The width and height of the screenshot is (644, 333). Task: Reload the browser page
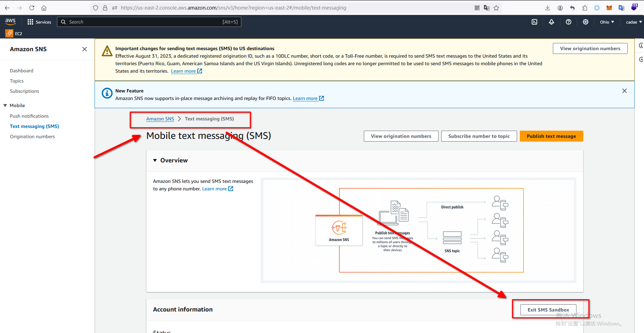[x=32, y=8]
